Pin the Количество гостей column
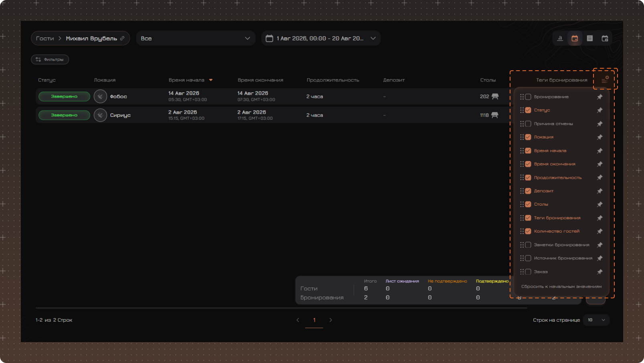This screenshot has width=644, height=363. coord(599,231)
